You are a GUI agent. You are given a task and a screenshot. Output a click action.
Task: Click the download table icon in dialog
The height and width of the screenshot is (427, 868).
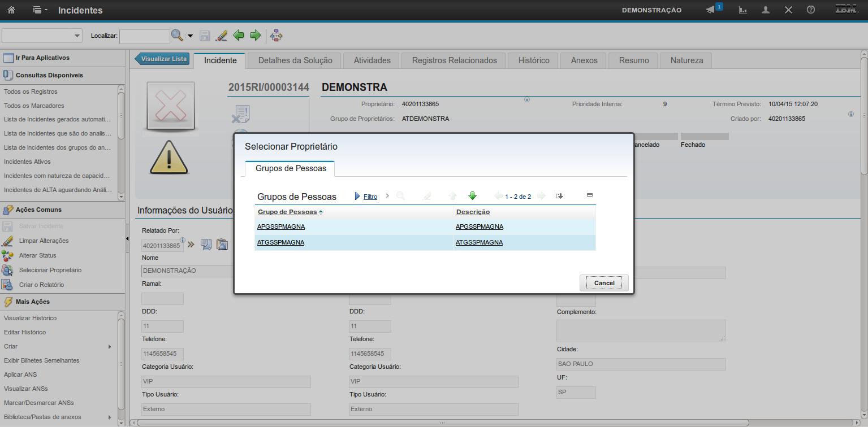coord(559,196)
